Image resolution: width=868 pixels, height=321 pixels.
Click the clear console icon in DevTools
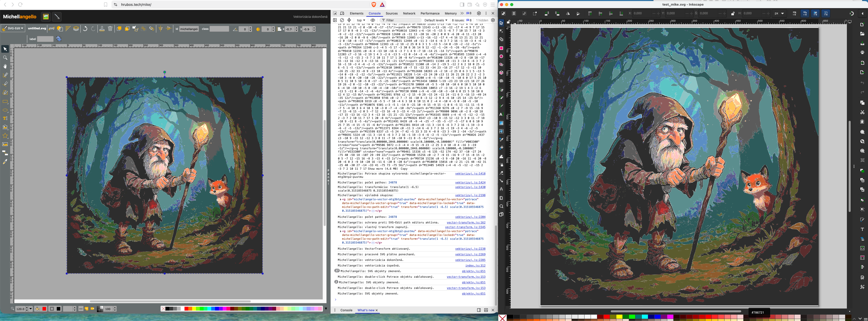[342, 20]
